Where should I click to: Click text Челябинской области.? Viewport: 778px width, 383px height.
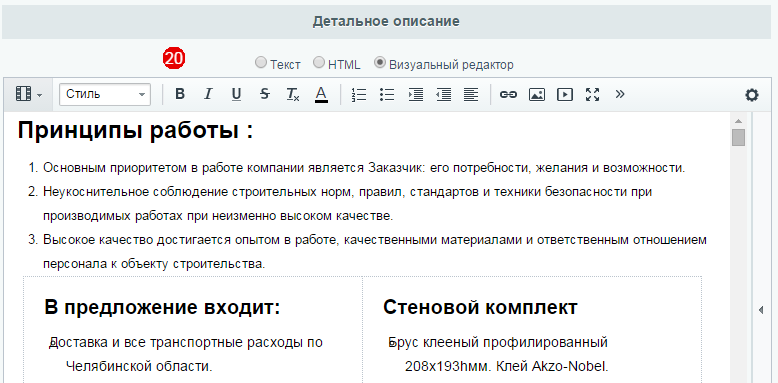click(139, 367)
